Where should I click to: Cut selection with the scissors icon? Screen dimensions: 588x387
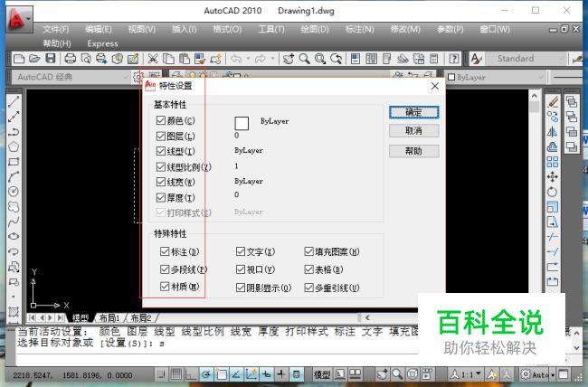[x=152, y=59]
